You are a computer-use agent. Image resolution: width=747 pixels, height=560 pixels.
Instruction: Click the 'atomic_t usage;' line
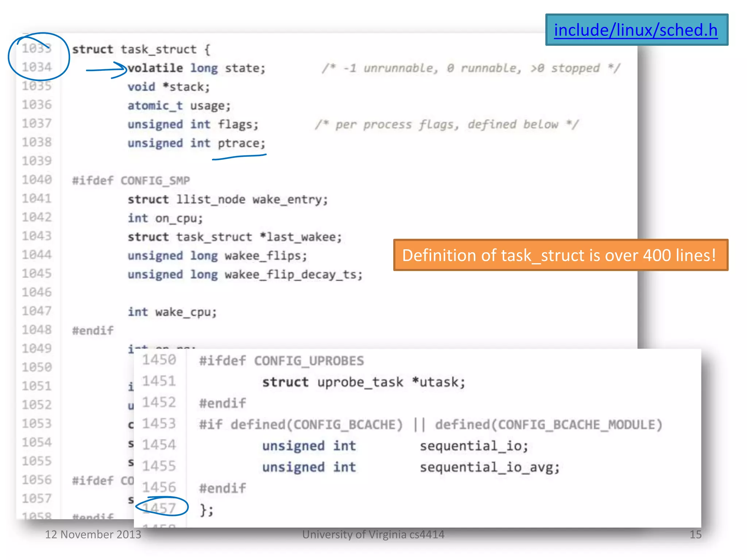(179, 106)
